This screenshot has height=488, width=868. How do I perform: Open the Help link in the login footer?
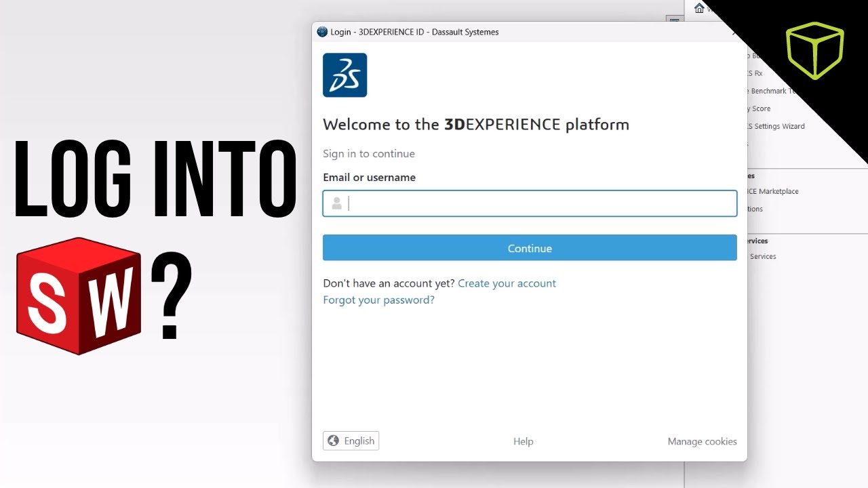click(x=523, y=441)
